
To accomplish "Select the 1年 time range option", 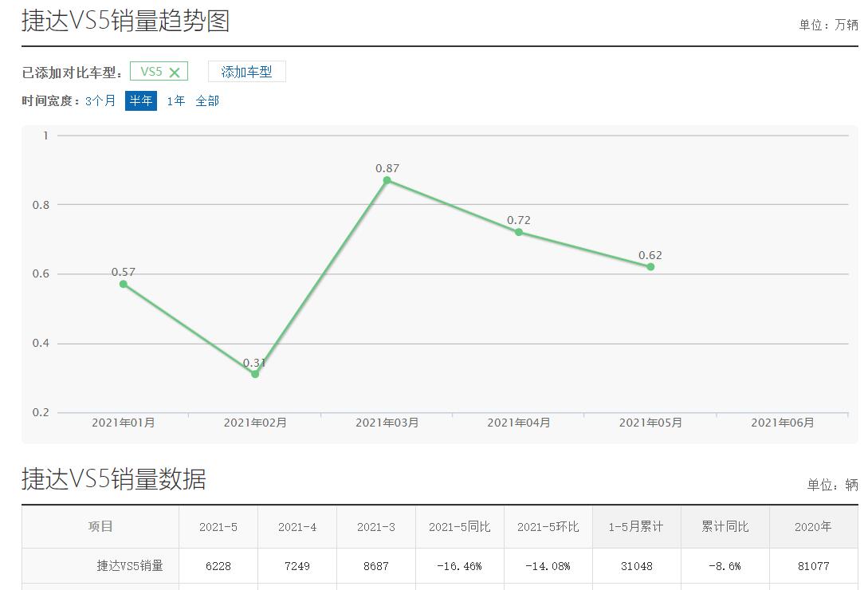I will pyautogui.click(x=175, y=100).
